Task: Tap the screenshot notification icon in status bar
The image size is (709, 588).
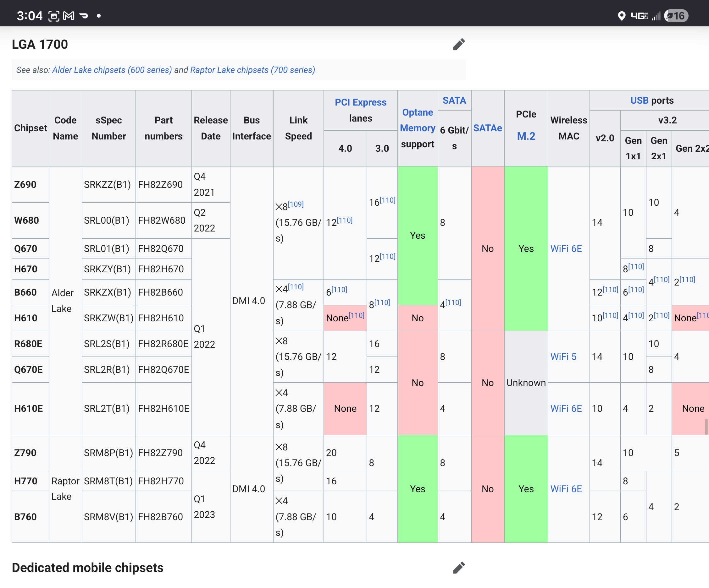Action: (x=54, y=15)
